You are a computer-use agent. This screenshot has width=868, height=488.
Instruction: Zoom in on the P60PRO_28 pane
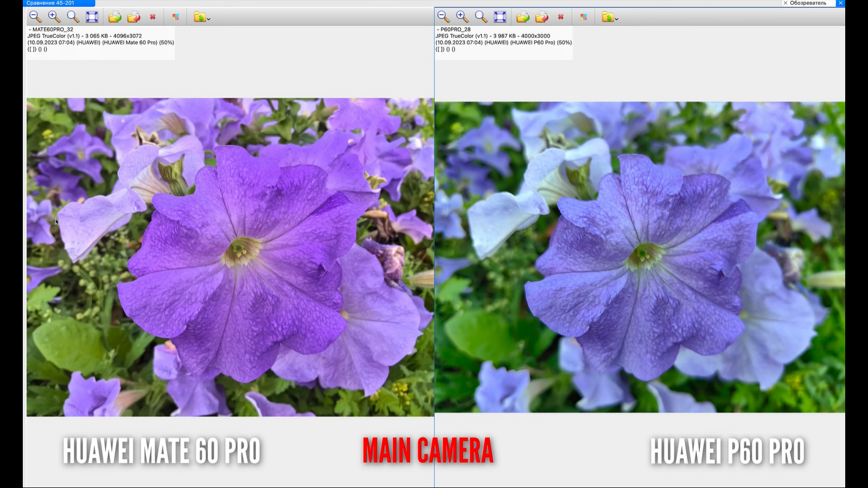click(462, 17)
